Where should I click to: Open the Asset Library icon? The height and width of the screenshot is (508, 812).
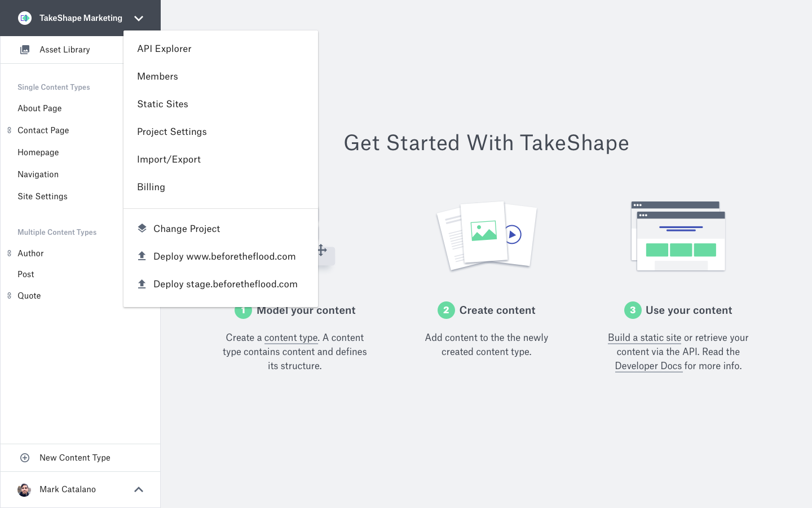point(25,50)
